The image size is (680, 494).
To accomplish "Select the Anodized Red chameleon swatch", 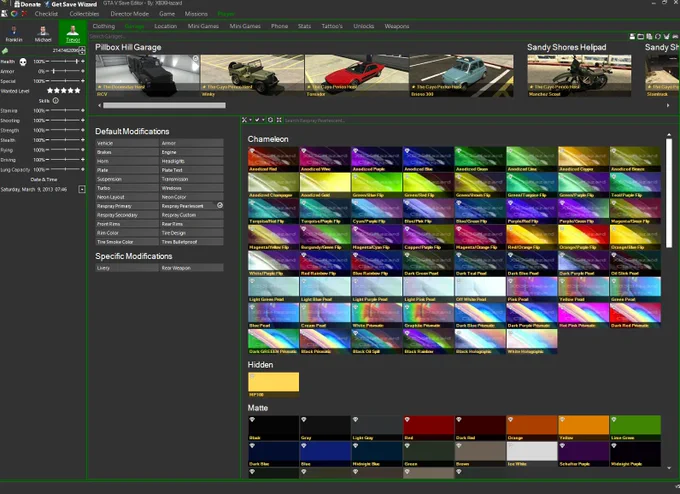I will coord(273,159).
